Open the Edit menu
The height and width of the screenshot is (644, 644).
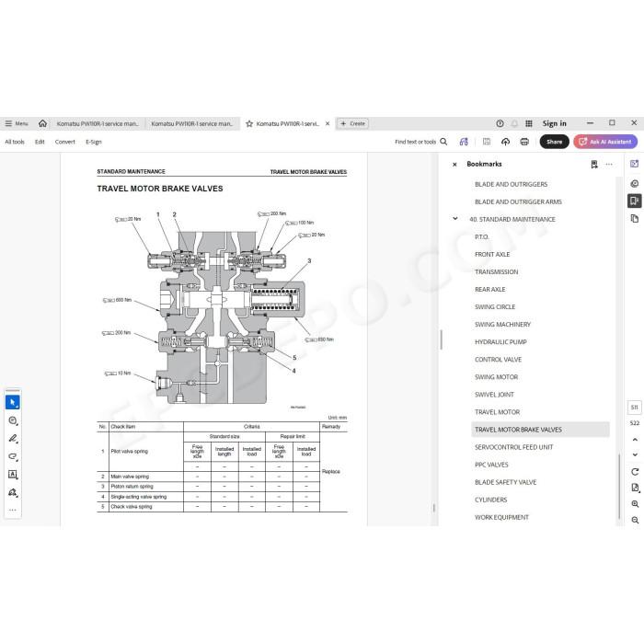[40, 142]
